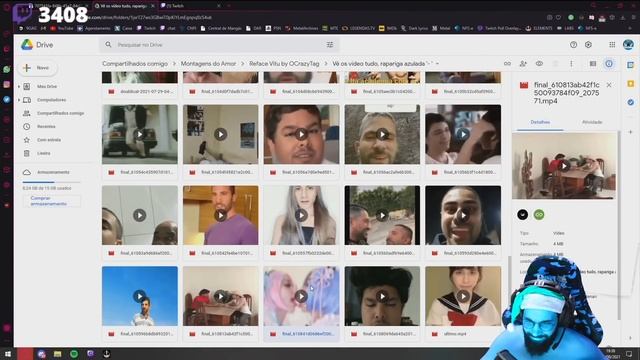Expand the Computadores tree arrow
This screenshot has height=360, width=640.
[19, 100]
